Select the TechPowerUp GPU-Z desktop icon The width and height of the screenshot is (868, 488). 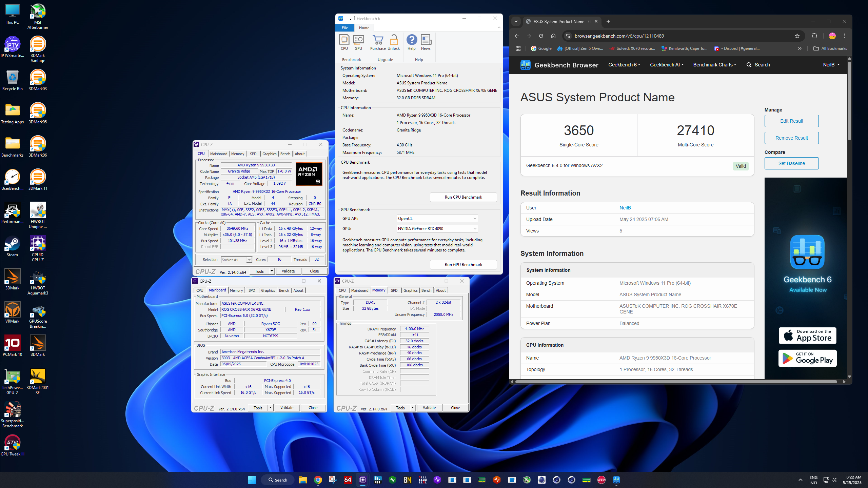click(13, 382)
